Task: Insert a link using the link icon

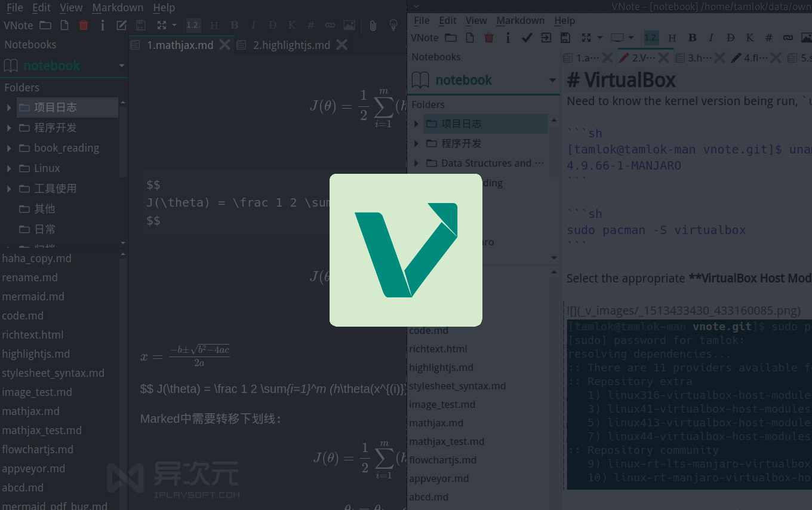Action: [330, 25]
